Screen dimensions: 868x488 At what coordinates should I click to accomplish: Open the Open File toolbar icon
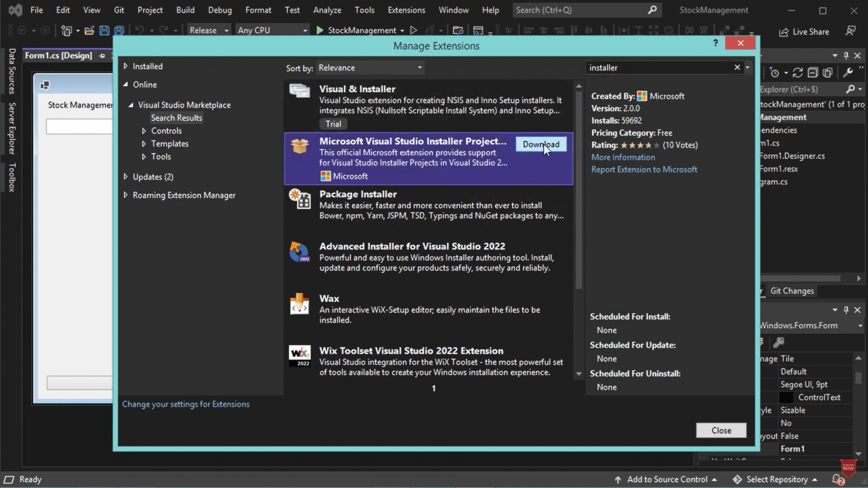(90, 30)
